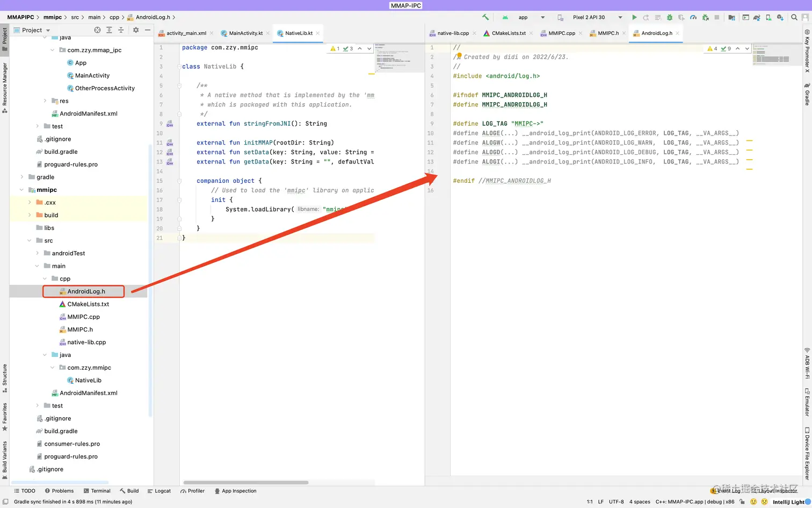Open the Terminal tool window
The width and height of the screenshot is (812, 508).
click(97, 491)
